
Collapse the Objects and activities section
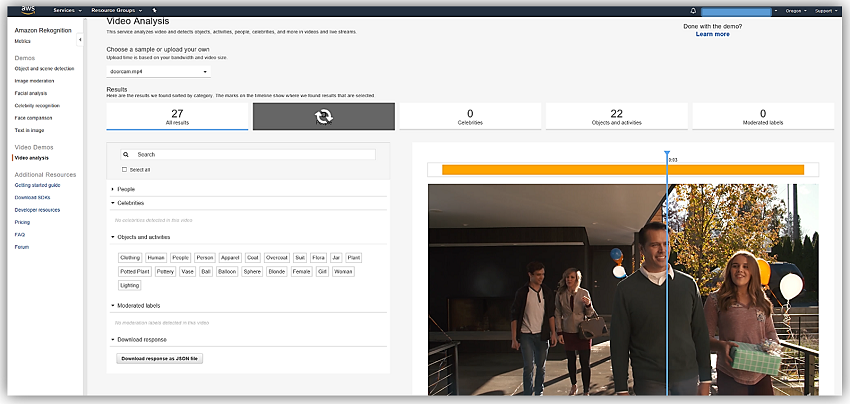(x=143, y=237)
